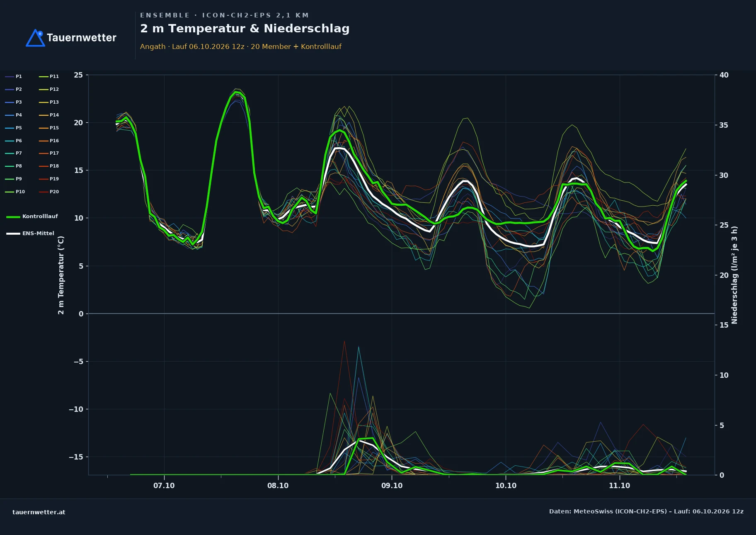Select the P7 legend entry
Image resolution: width=756 pixels, height=535 pixels.
pyautogui.click(x=13, y=153)
